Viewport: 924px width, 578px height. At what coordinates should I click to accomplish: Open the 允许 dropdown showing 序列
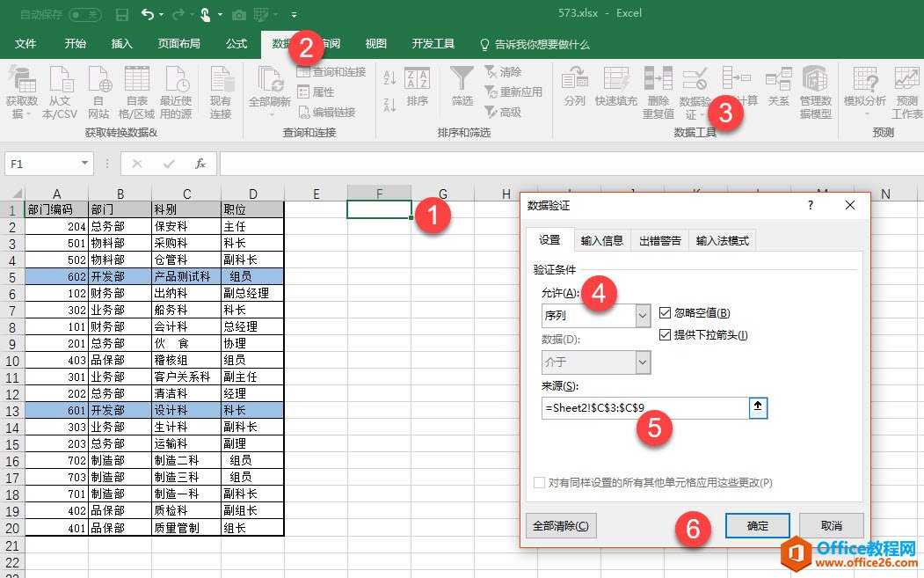(643, 316)
